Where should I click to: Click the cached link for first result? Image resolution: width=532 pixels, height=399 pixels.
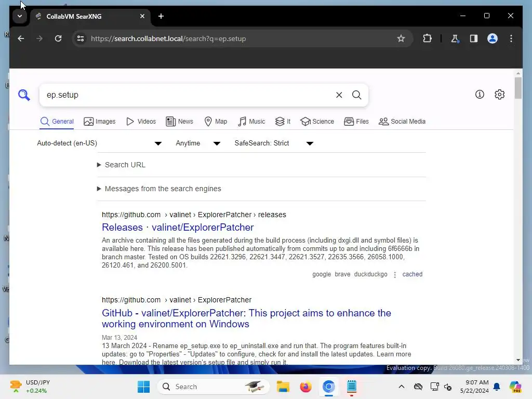pos(412,274)
